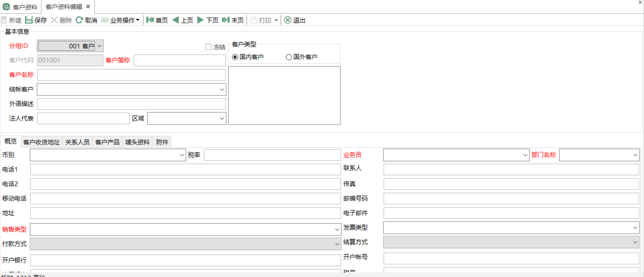Open the 区域 dropdown
644x277 pixels.
pyautogui.click(x=222, y=119)
